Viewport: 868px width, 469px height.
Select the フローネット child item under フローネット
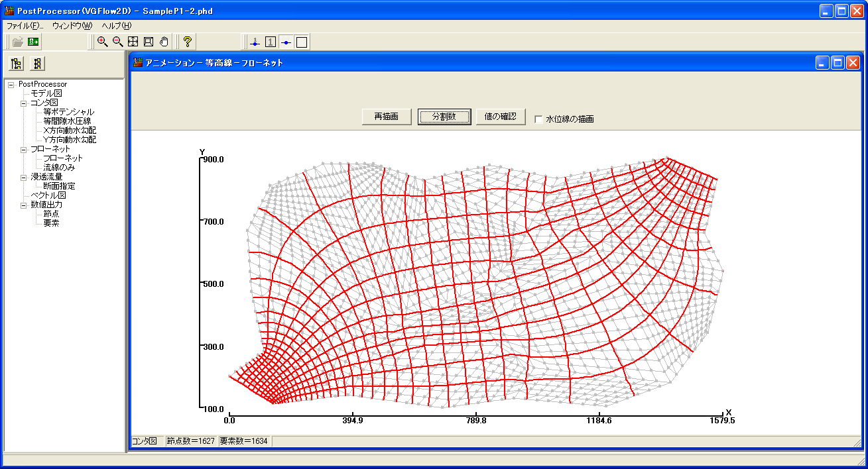pyautogui.click(x=63, y=158)
